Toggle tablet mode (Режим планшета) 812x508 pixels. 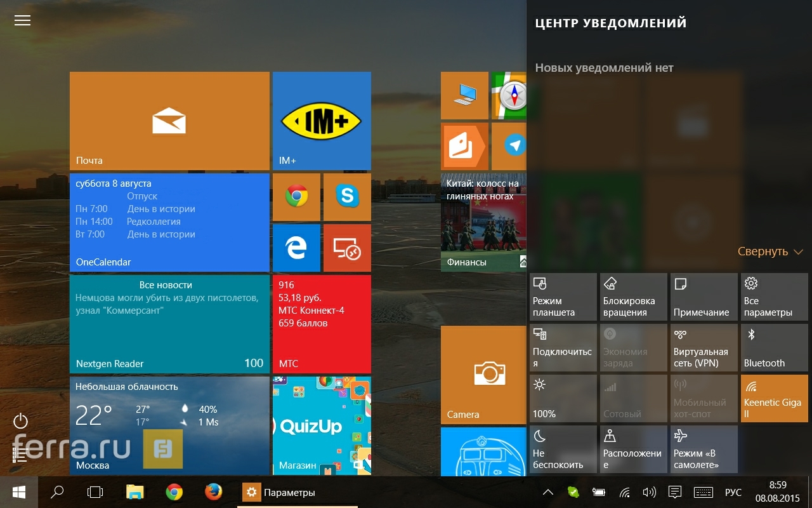coord(563,297)
